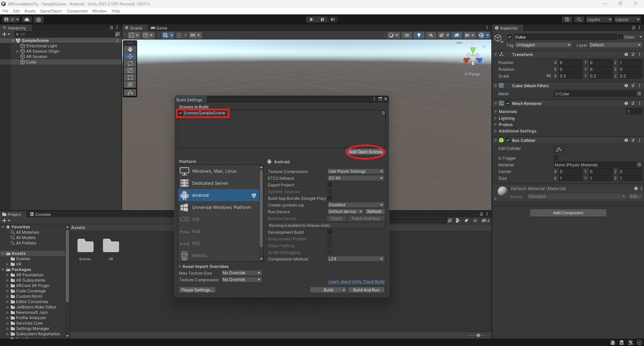Open the Layout dropdown in top toolbar
The height and width of the screenshot is (346, 644).
[627, 19]
